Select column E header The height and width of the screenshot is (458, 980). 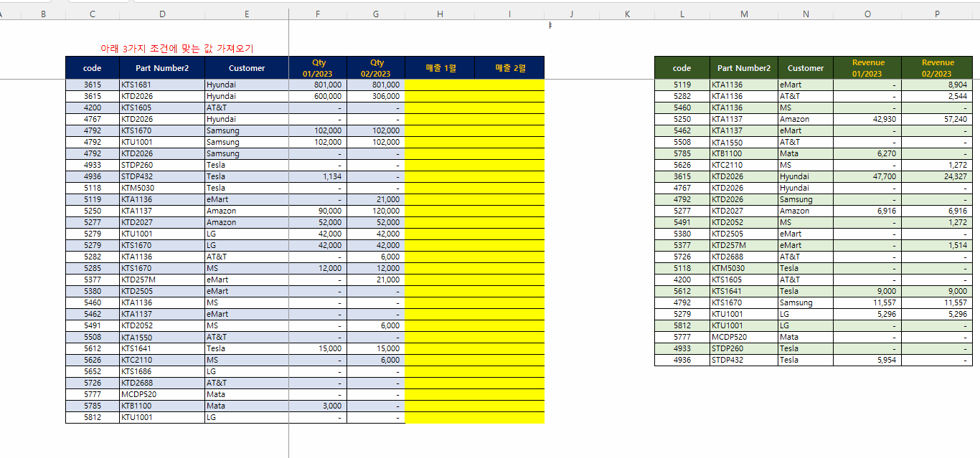point(247,14)
